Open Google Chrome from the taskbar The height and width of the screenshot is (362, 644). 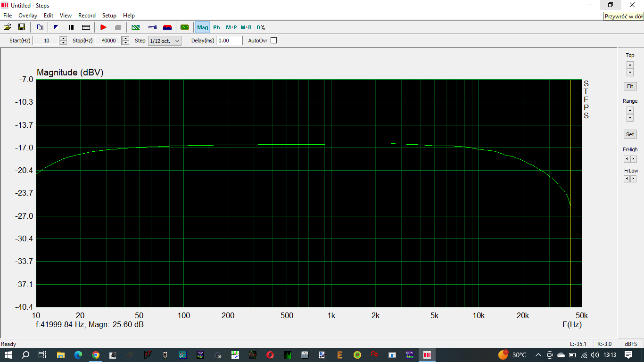pyautogui.click(x=96, y=354)
